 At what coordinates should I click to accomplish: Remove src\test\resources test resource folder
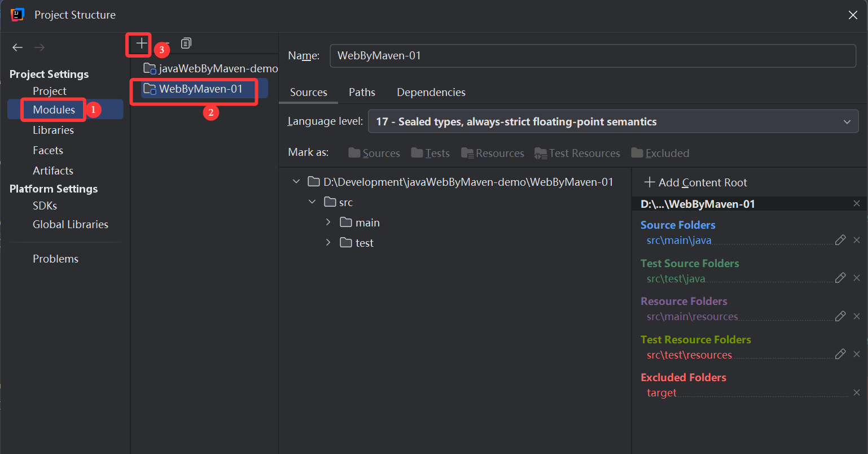pyautogui.click(x=857, y=354)
